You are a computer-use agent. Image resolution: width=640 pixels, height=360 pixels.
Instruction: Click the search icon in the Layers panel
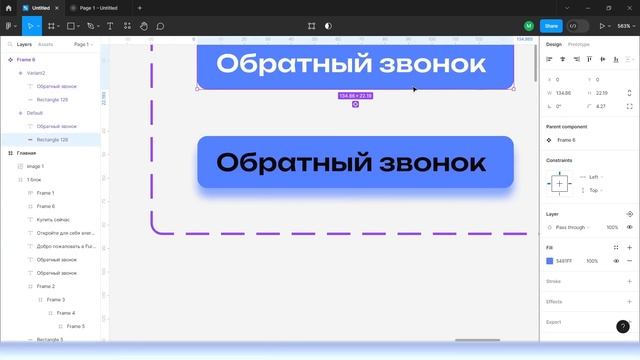coord(10,44)
